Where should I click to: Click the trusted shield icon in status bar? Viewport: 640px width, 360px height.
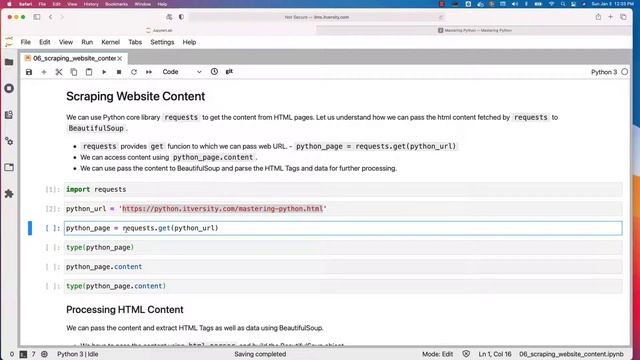tap(466, 354)
